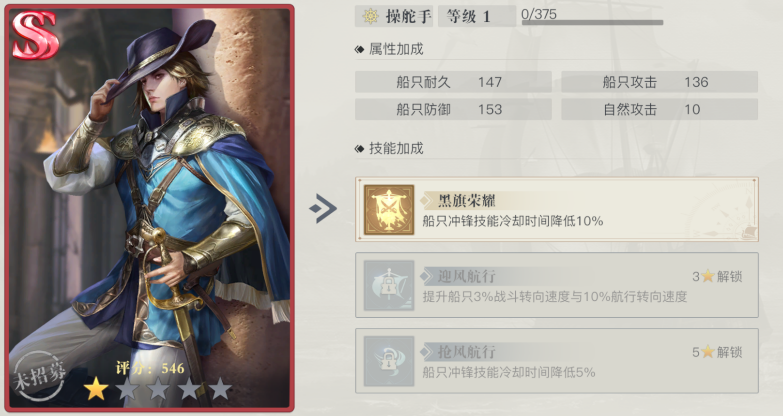783x416 pixels.
Task: Click the 船只耐久 147 attribute field
Action: (x=453, y=82)
